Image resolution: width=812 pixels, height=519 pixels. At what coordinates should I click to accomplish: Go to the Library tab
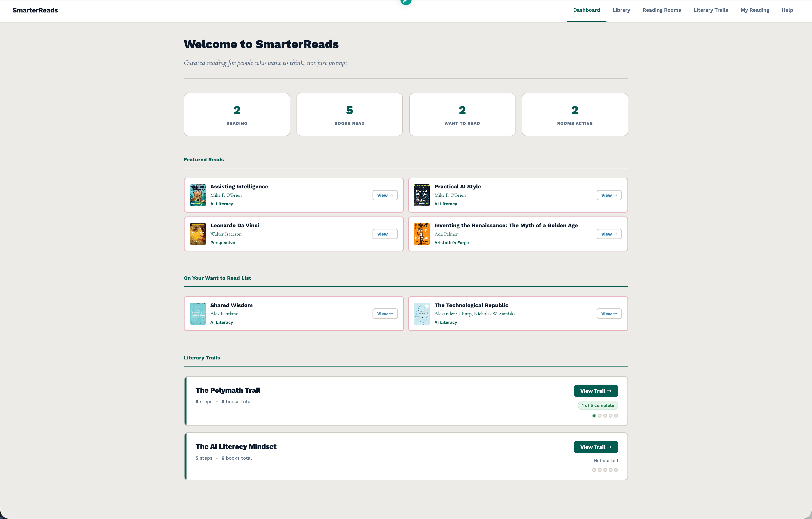click(621, 10)
